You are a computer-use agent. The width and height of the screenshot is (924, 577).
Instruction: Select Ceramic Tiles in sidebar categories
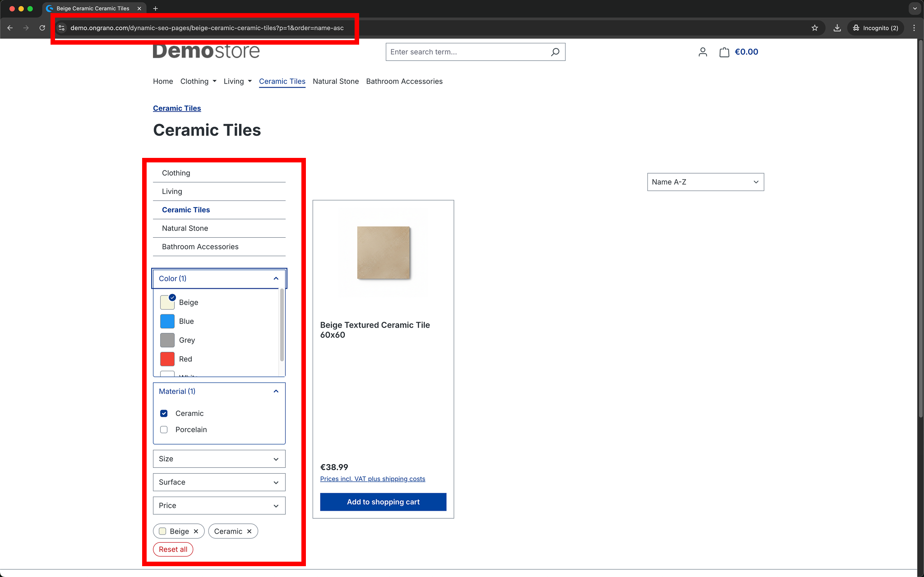(219, 210)
